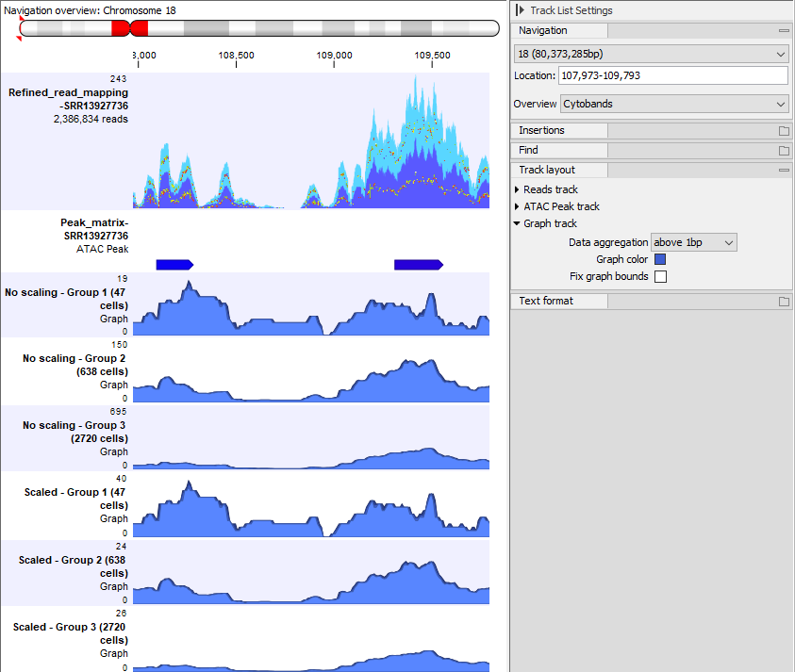Open the Find panel icon
Screen dimensions: 795x672
pos(784,150)
